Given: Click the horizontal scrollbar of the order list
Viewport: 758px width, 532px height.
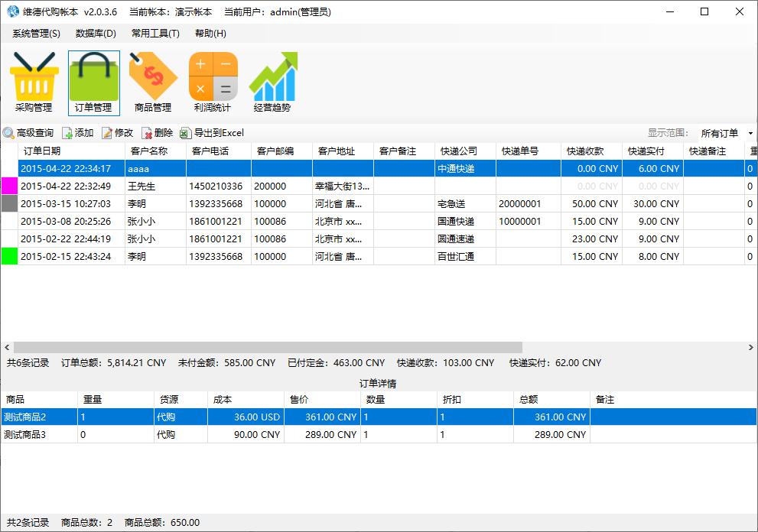Looking at the screenshot, I should click(x=268, y=347).
